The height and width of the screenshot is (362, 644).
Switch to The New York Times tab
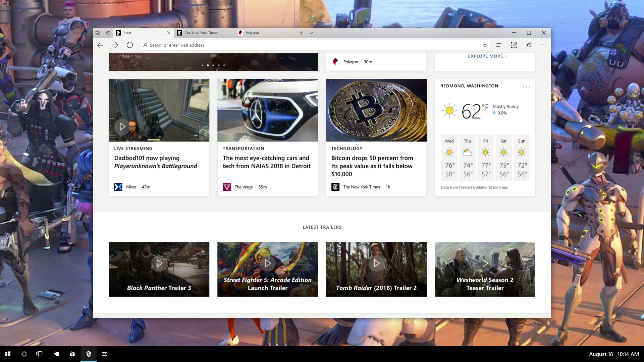pos(205,33)
